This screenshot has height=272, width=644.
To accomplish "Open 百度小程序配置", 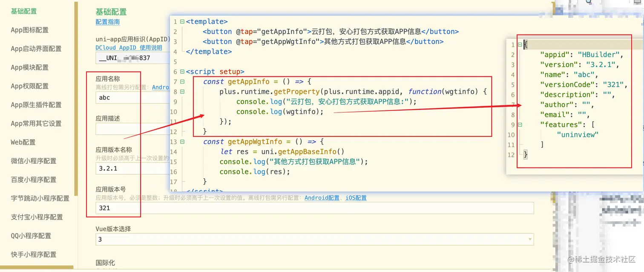I will [34, 179].
